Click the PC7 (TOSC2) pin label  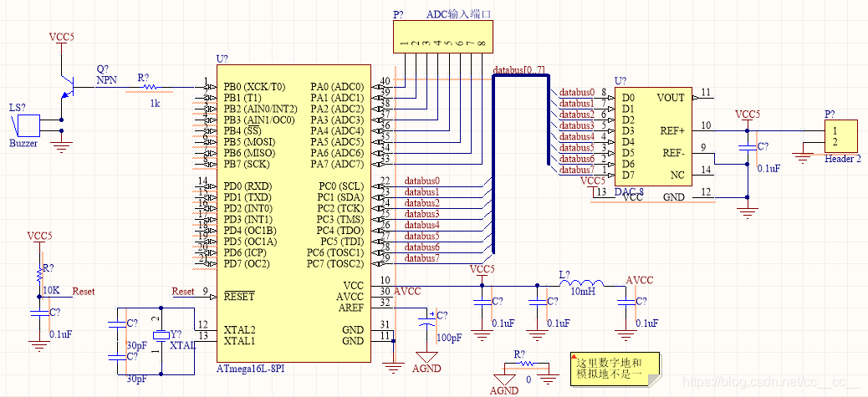point(334,263)
